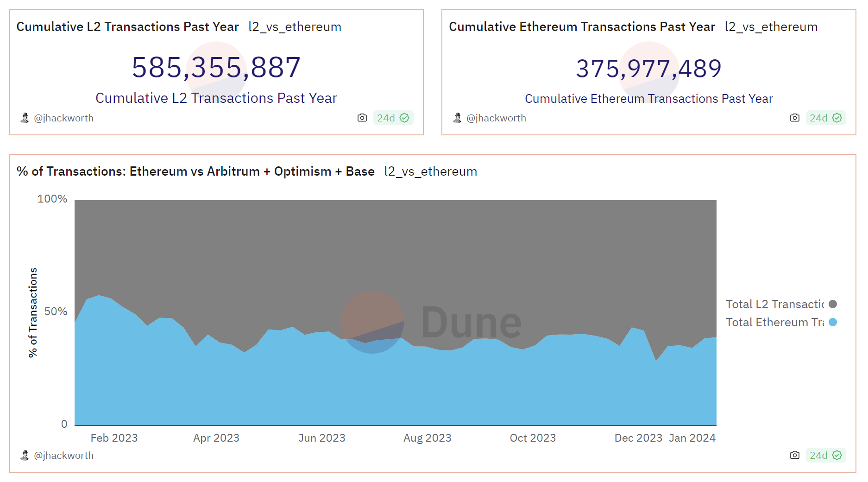The height and width of the screenshot is (482, 868).
Task: Open @jhackworth profile link under area chart
Action: [63, 455]
